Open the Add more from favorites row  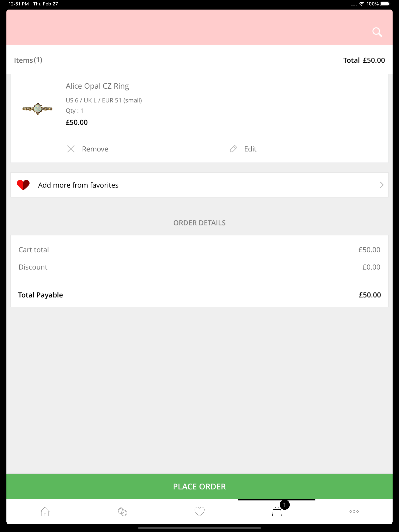coord(192,185)
